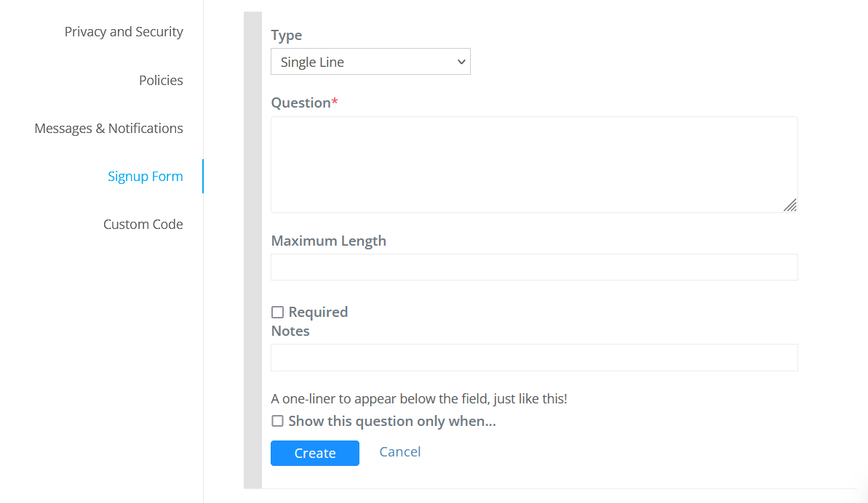The height and width of the screenshot is (503, 868).
Task: Open Messages & Notifications settings
Action: point(108,128)
